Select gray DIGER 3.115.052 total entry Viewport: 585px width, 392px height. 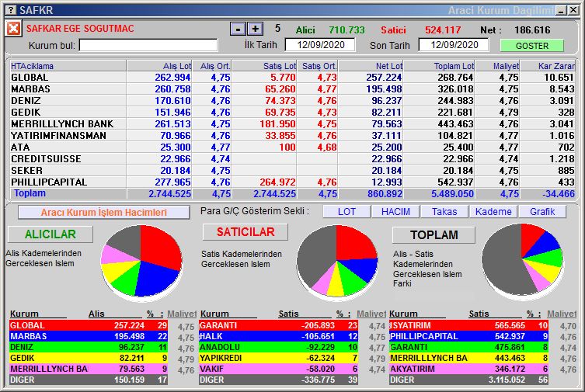468,380
